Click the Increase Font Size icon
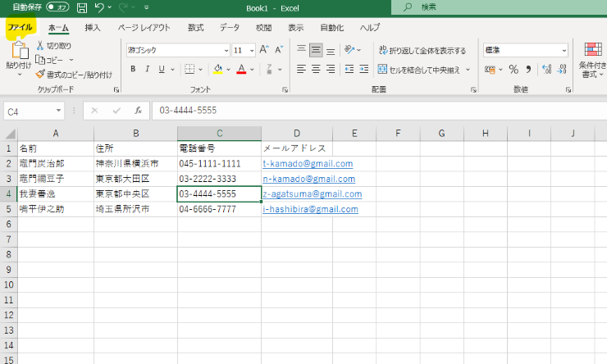Viewport: 607px width, 364px height. point(264,50)
